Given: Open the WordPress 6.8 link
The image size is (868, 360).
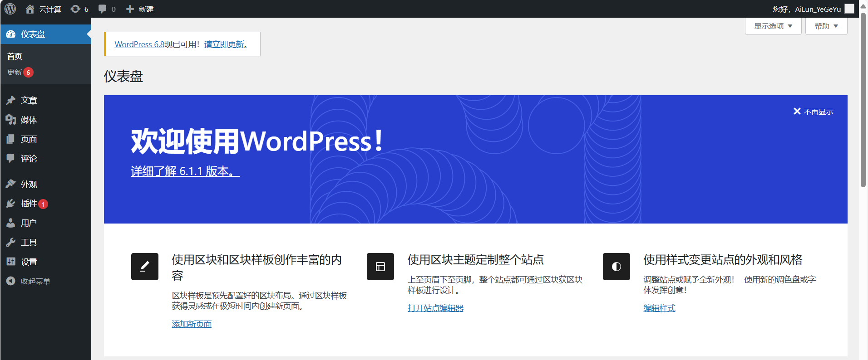Looking at the screenshot, I should pos(139,44).
